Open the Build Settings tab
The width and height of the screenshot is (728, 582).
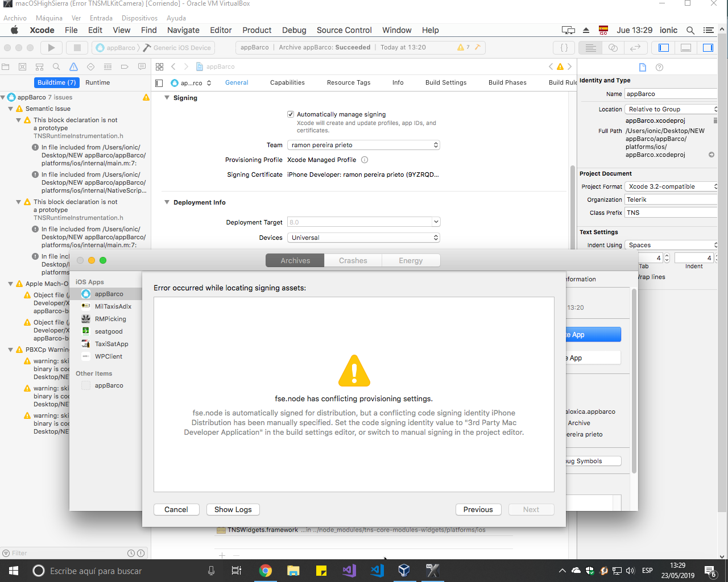click(x=446, y=82)
